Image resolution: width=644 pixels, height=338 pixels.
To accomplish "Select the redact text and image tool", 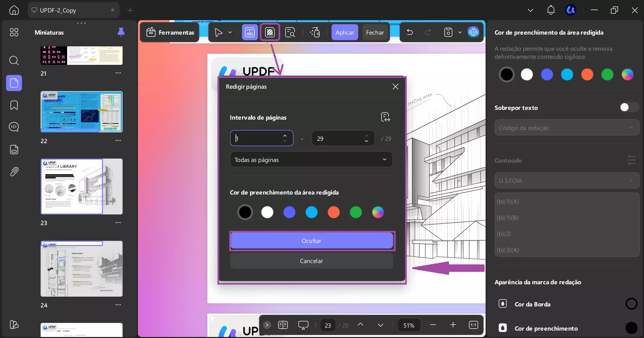I will [250, 33].
